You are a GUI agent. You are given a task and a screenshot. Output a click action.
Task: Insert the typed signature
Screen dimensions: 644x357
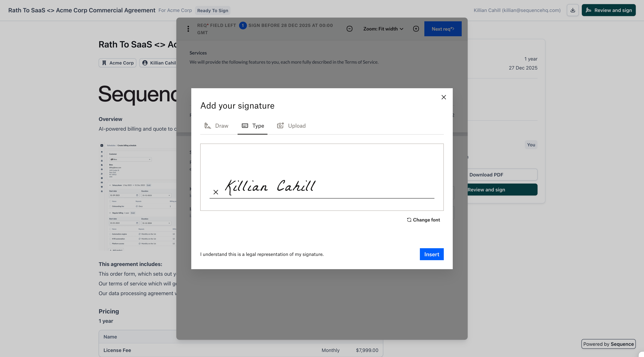[431, 254]
